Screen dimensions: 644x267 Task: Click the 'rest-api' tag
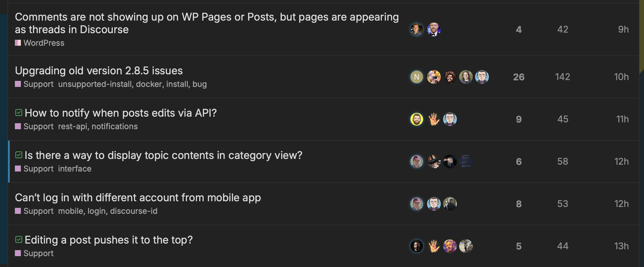pos(72,126)
